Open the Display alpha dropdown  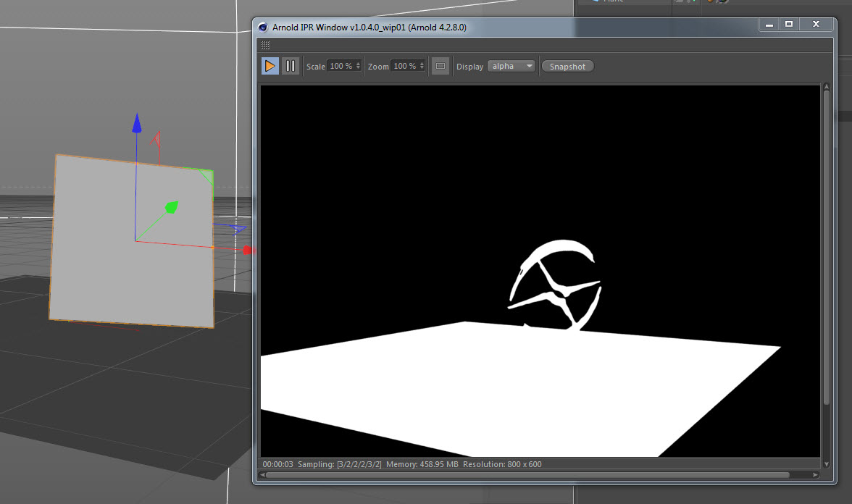pos(511,66)
